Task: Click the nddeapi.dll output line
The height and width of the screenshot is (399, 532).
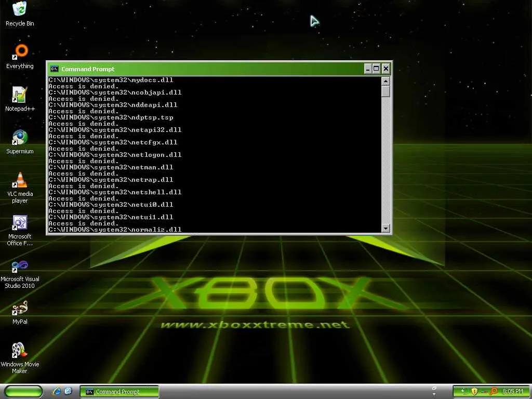Action: [113, 105]
